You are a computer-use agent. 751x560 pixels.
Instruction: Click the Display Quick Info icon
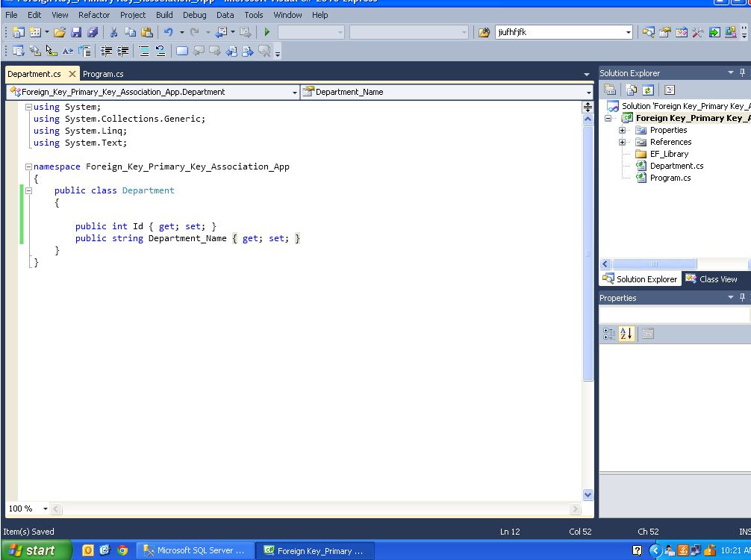52,51
